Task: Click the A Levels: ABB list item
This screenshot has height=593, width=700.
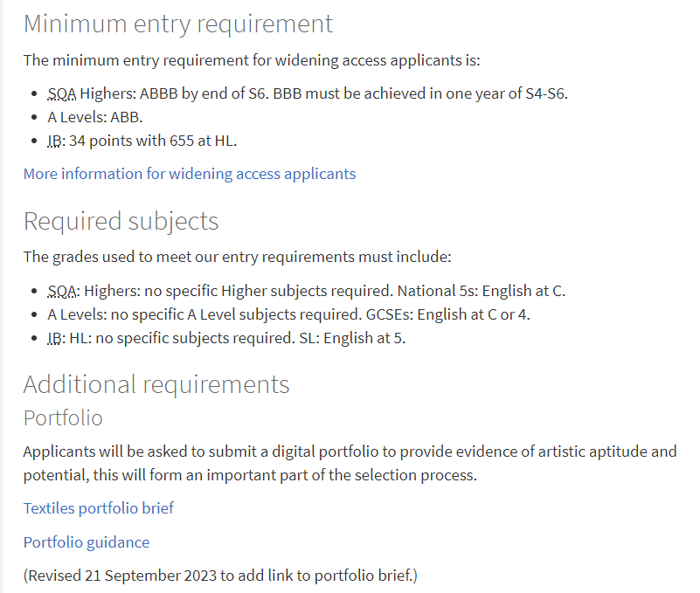Action: click(95, 117)
